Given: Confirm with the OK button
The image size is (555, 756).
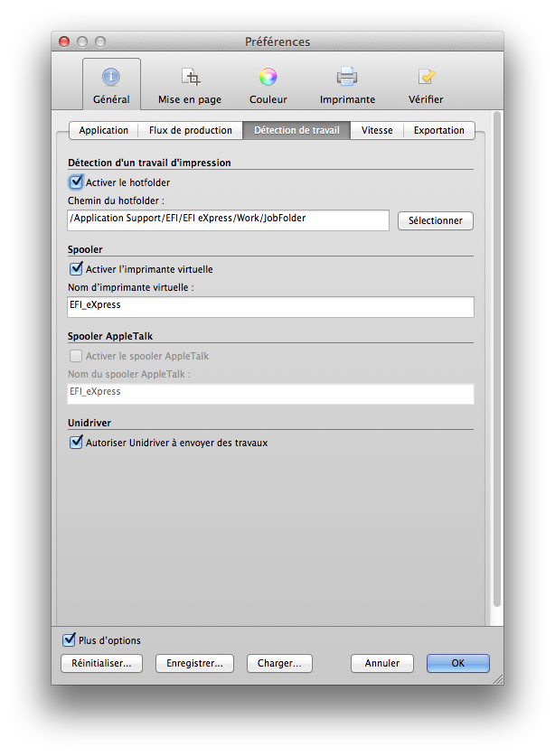Looking at the screenshot, I should 458,664.
